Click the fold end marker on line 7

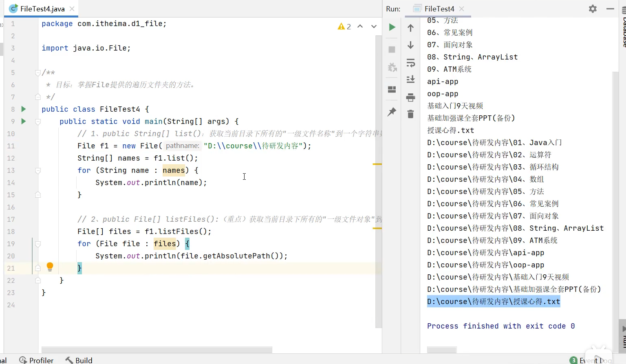(x=38, y=97)
